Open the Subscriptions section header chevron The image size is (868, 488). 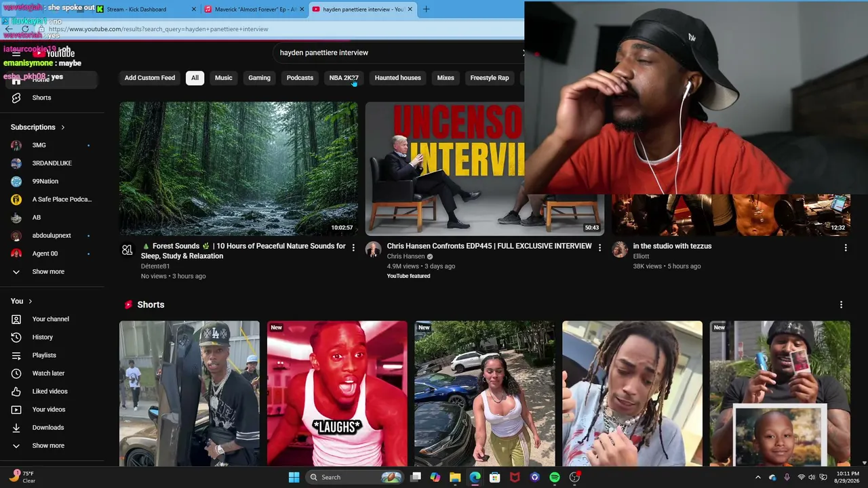point(63,127)
